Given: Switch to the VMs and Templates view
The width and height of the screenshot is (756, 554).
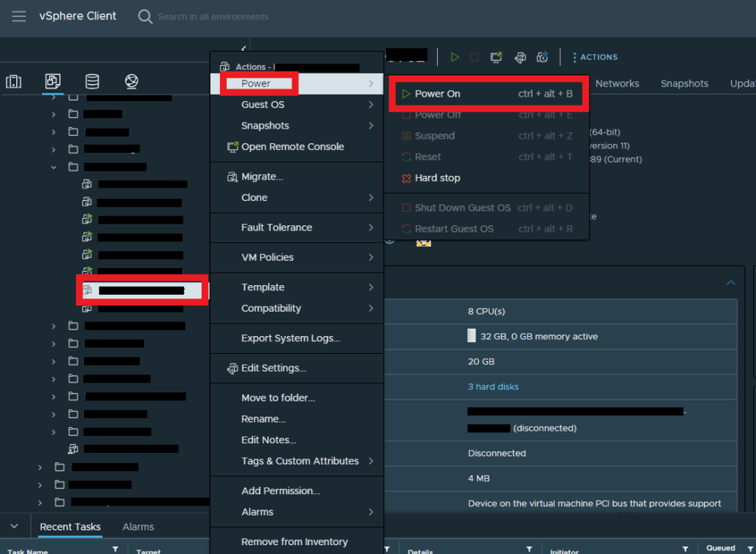Looking at the screenshot, I should tap(52, 81).
